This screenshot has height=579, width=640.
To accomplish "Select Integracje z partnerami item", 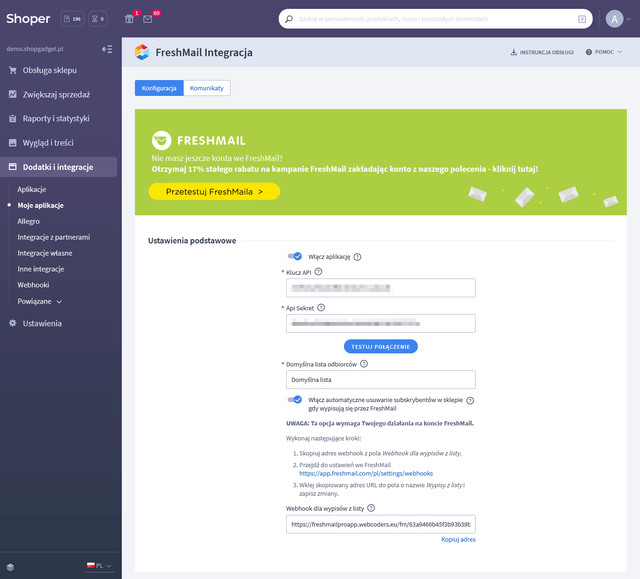I will click(x=53, y=237).
